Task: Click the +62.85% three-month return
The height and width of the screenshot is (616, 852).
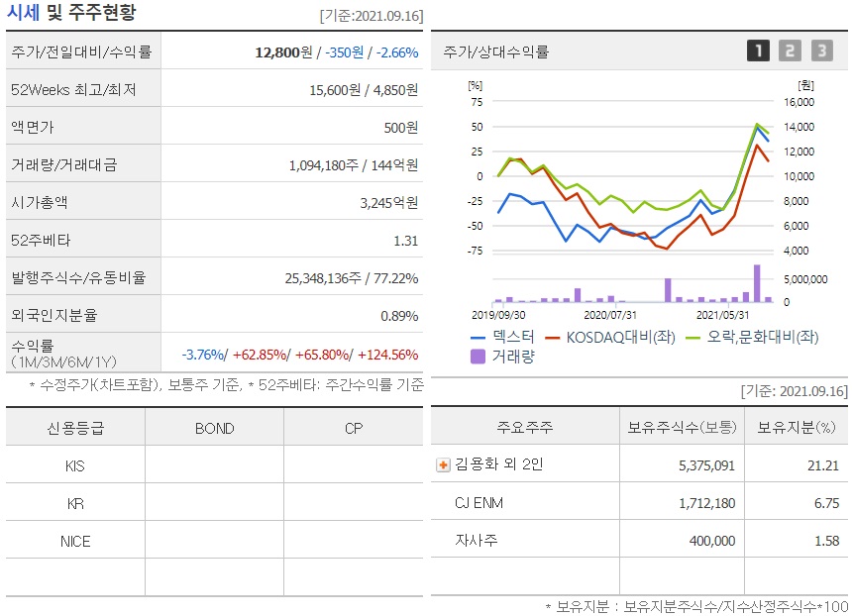Action: click(x=260, y=355)
